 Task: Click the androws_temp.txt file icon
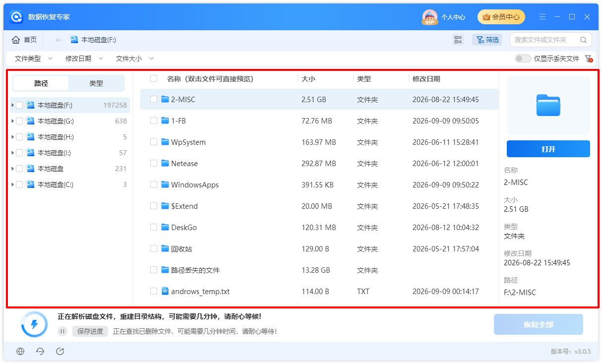166,291
